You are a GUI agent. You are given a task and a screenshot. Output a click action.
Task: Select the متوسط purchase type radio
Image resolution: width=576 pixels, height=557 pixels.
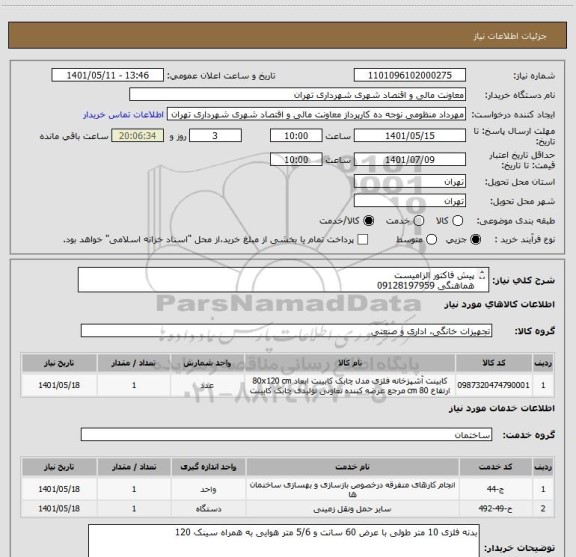click(431, 240)
